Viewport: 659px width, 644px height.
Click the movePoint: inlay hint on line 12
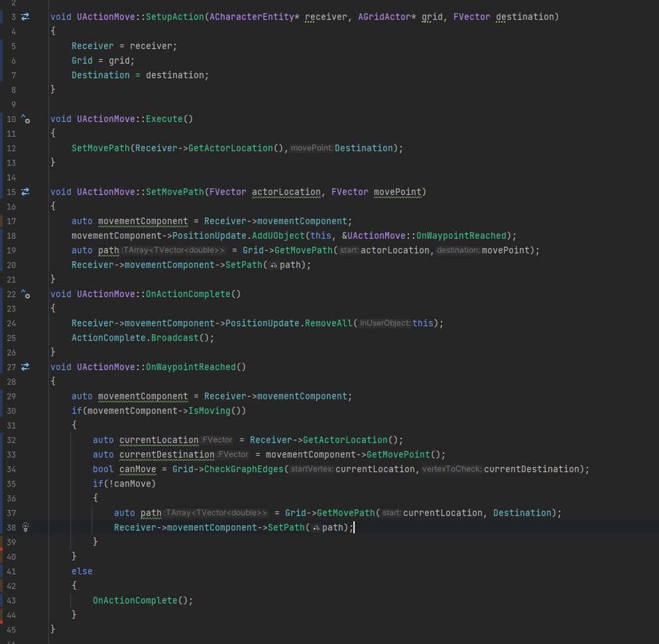312,148
